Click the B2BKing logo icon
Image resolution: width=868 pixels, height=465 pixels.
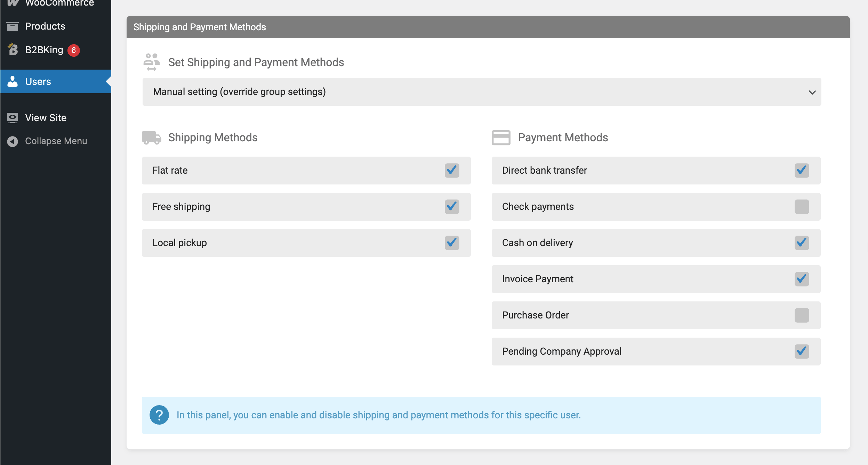pyautogui.click(x=13, y=49)
